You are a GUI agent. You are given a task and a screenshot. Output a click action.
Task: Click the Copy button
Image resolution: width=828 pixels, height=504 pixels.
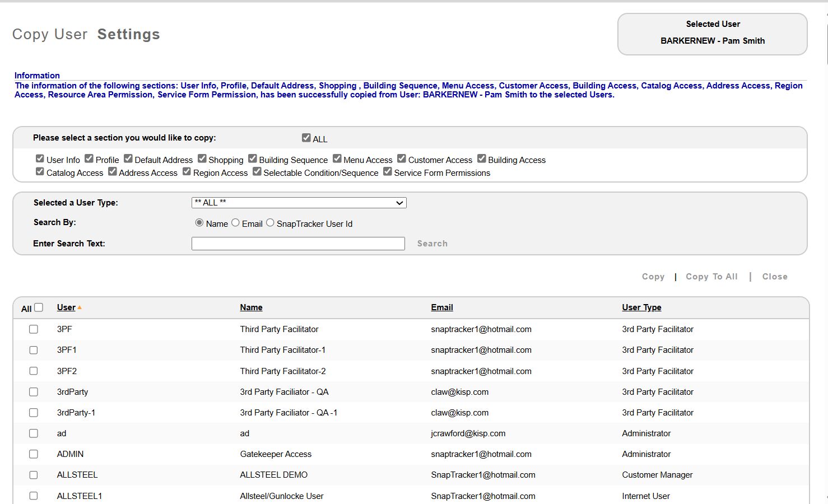653,277
